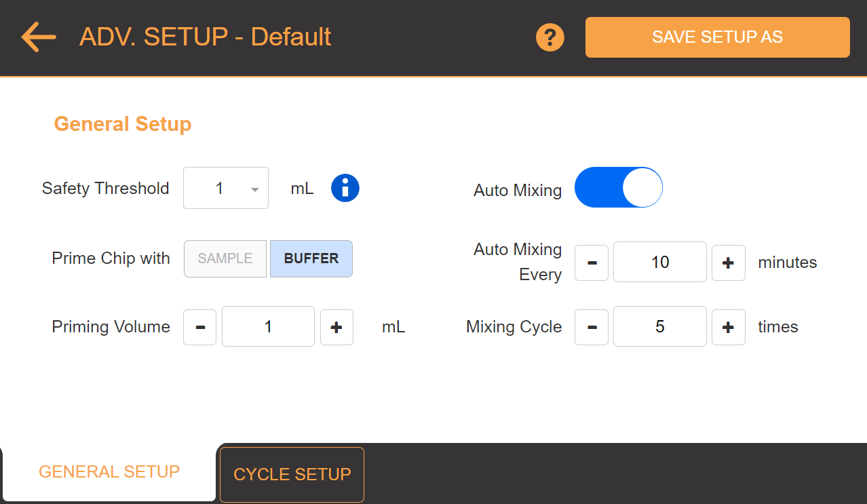Increase Priming Volume with plus button

[x=336, y=327]
